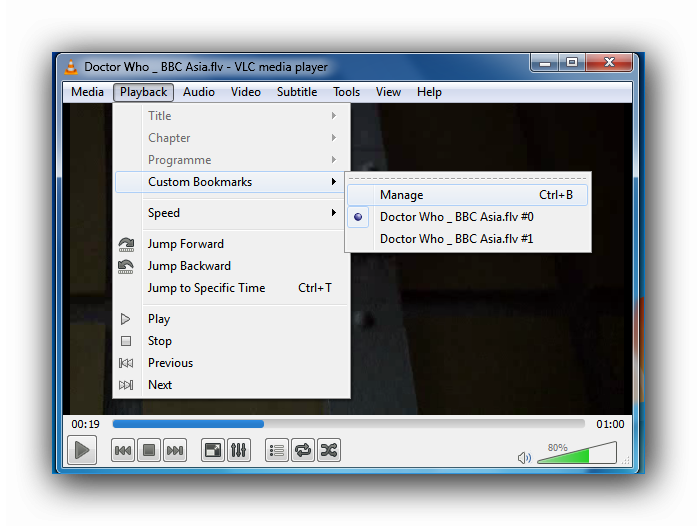Click the stop playback button in the control bar

coord(148,450)
